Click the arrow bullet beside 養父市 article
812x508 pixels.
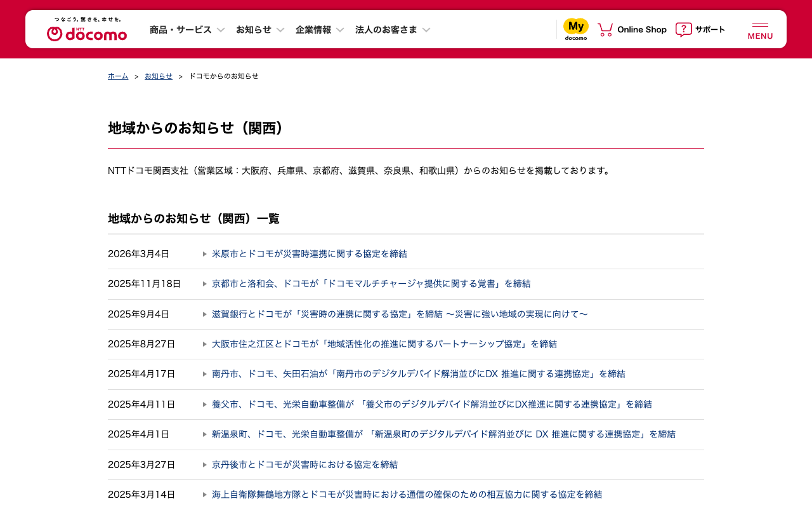(205, 404)
